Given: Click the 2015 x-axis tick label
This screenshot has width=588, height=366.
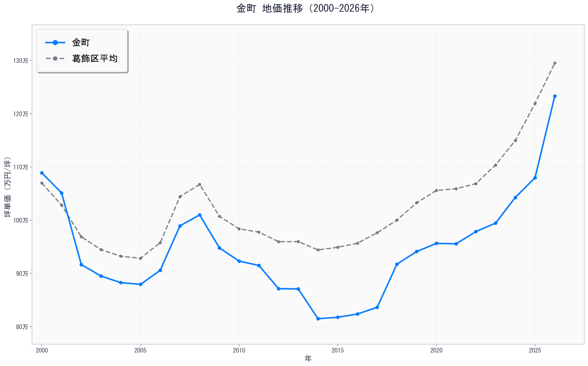Looking at the screenshot, I should pos(338,350).
